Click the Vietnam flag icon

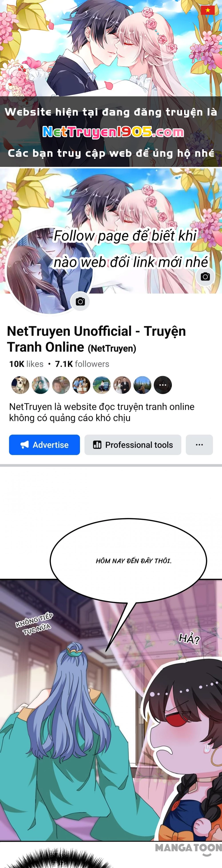point(208,10)
